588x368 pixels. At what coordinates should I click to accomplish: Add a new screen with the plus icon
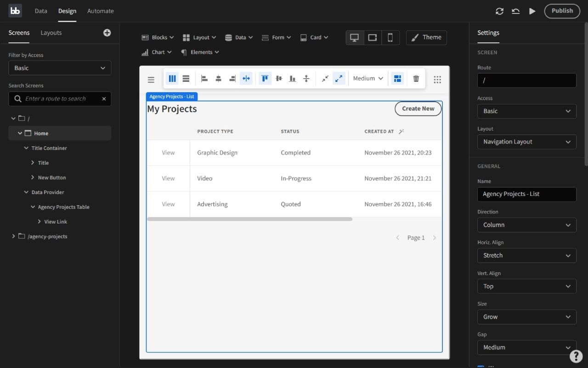click(107, 32)
